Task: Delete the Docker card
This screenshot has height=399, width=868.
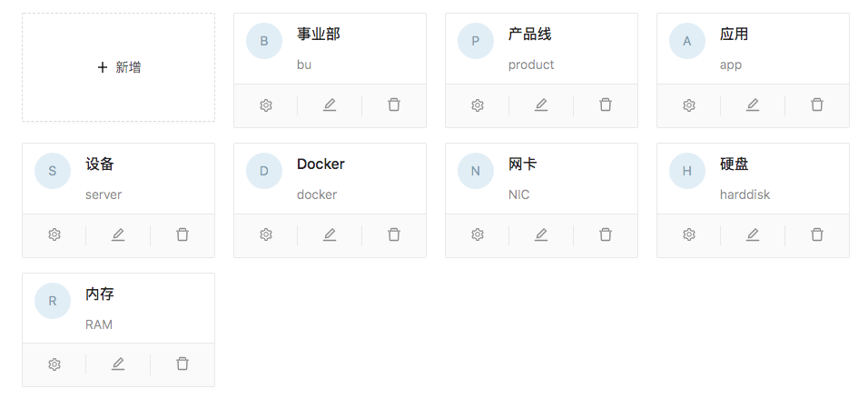Action: click(x=394, y=235)
